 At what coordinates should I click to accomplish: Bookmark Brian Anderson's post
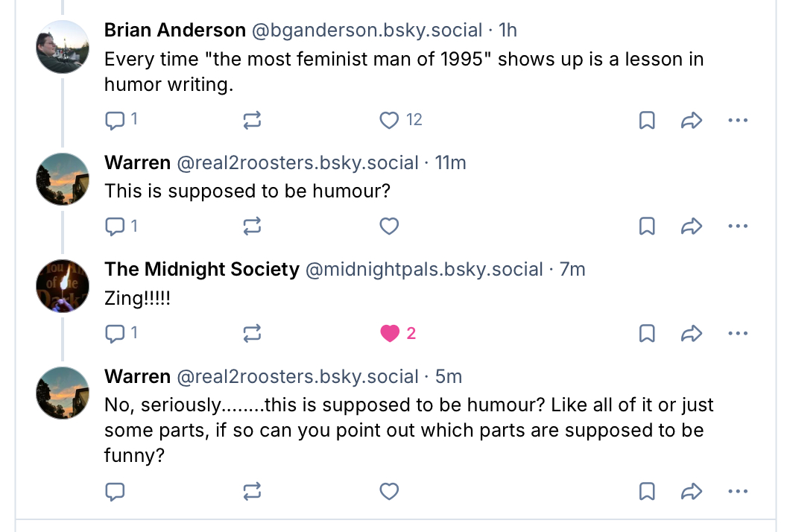pyautogui.click(x=647, y=120)
